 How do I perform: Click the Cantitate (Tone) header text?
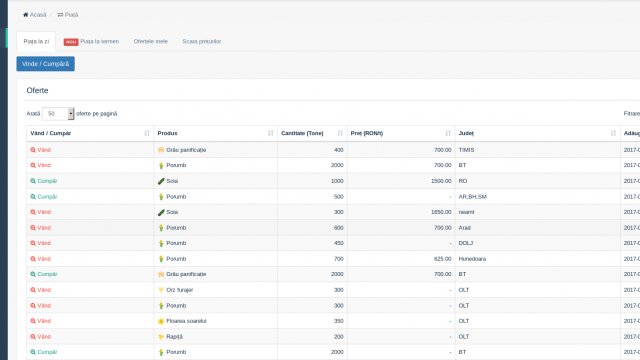302,133
